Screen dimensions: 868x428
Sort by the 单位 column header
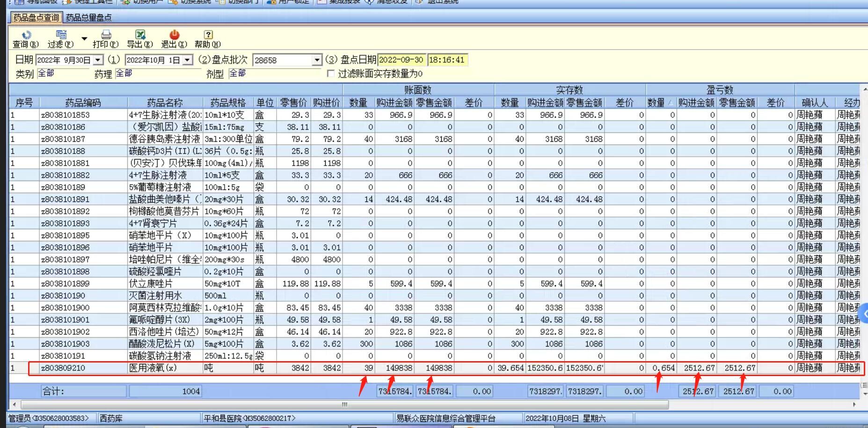[265, 103]
